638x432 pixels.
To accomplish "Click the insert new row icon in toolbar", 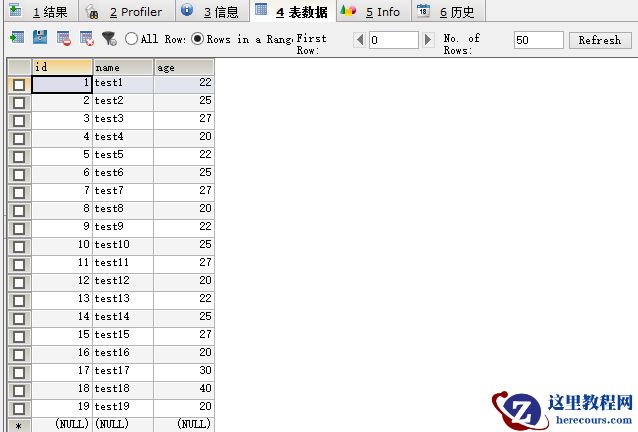I will tap(17, 38).
